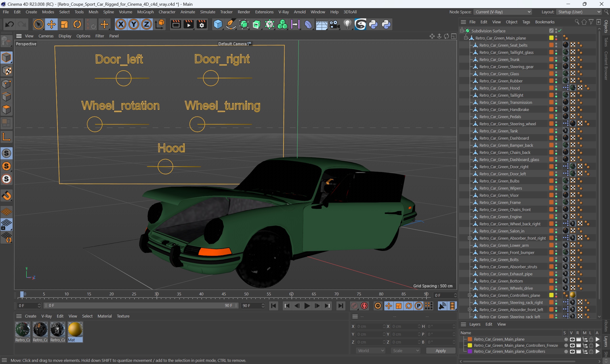
Task: Open Edit Render Settings
Action: [x=202, y=24]
